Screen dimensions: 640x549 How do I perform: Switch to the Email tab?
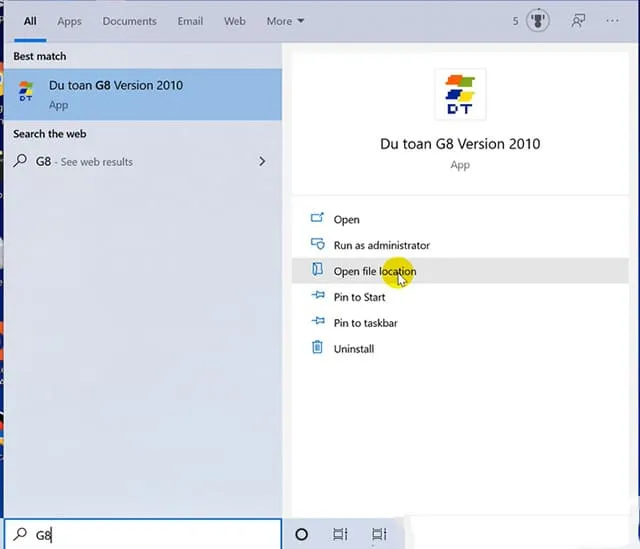[190, 21]
